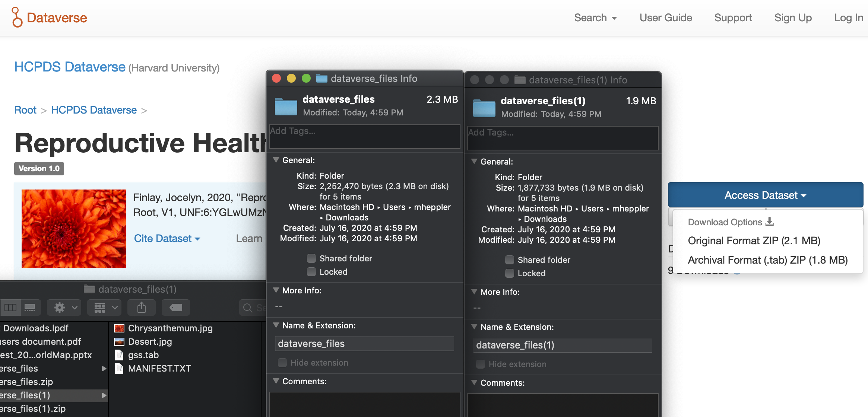Viewport: 868px width, 417px height.
Task: Zoom the dataverse_files Info window
Action: pyautogui.click(x=306, y=78)
